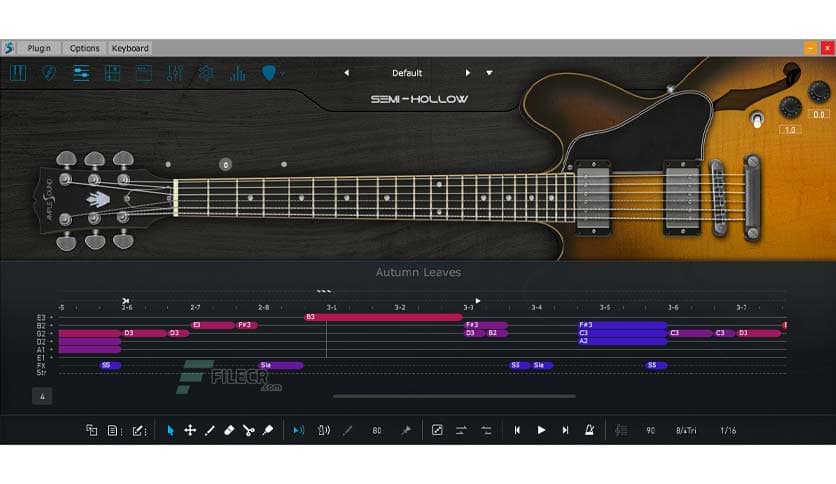Image resolution: width=836 pixels, height=484 pixels.
Task: Select the blue arrow pointer tool
Action: click(x=171, y=430)
